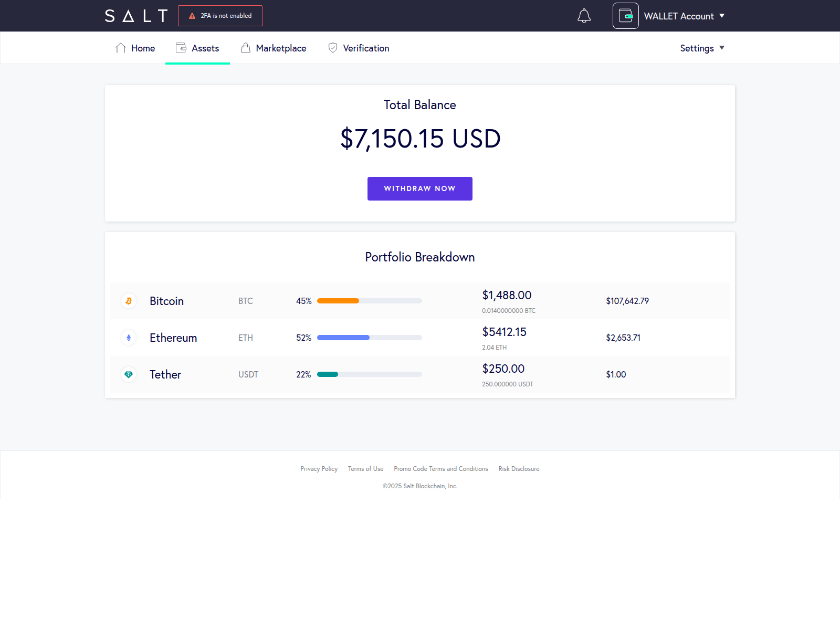
Task: Click the WITHDRAW NOW button
Action: pos(420,188)
